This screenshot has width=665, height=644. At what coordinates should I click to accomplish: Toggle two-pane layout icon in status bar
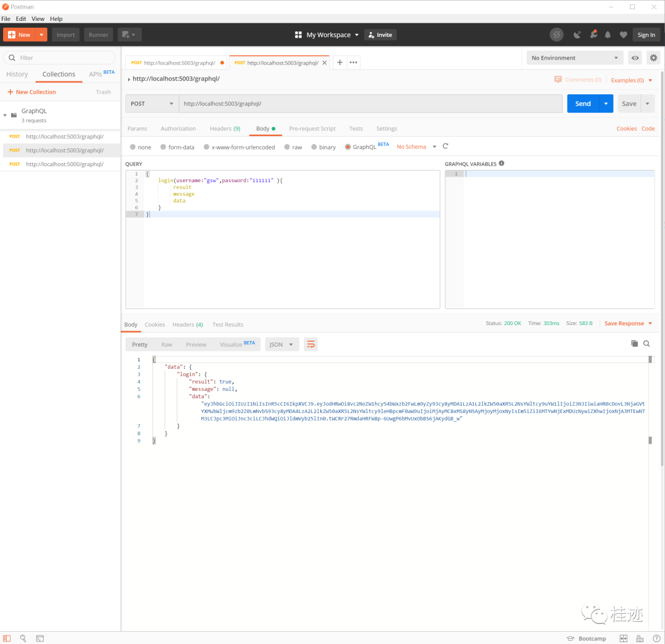click(623, 638)
